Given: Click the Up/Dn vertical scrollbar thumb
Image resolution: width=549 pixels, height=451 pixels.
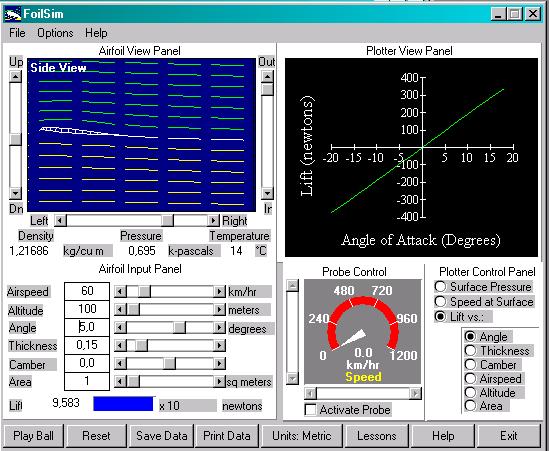Looking at the screenshot, I should coord(15,139).
